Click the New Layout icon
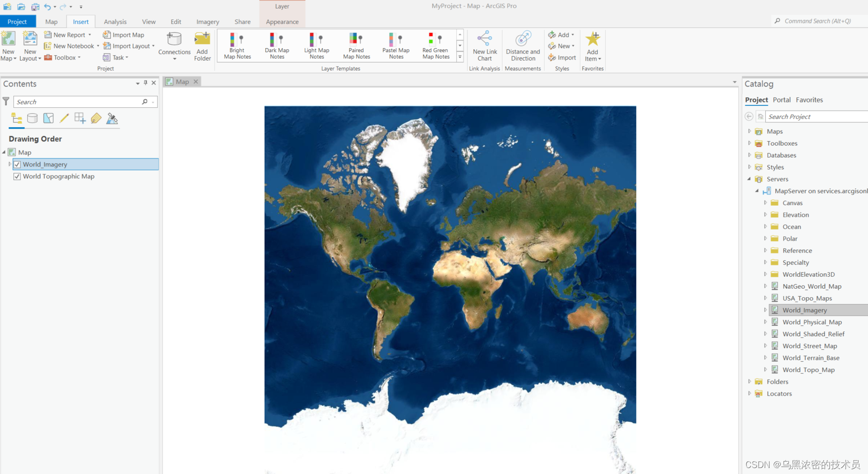 (30, 39)
